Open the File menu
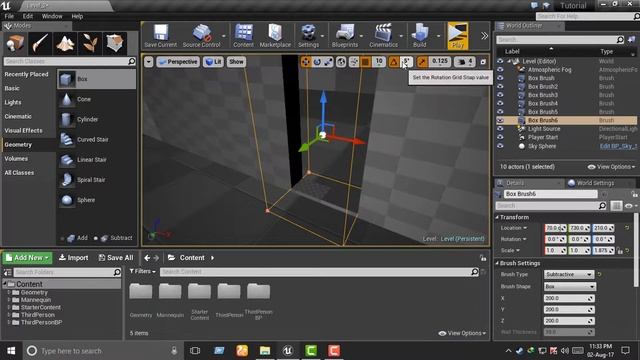 tap(9, 16)
